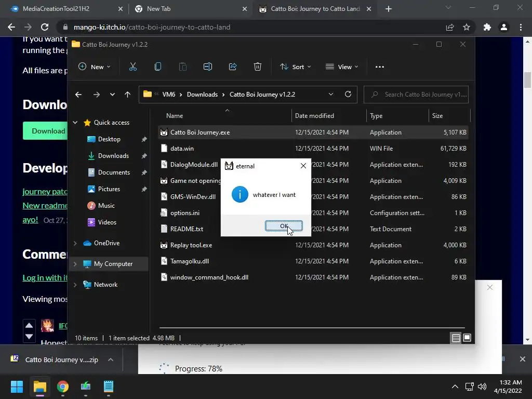Open Chrome extensions puzzle icon

pos(487,27)
